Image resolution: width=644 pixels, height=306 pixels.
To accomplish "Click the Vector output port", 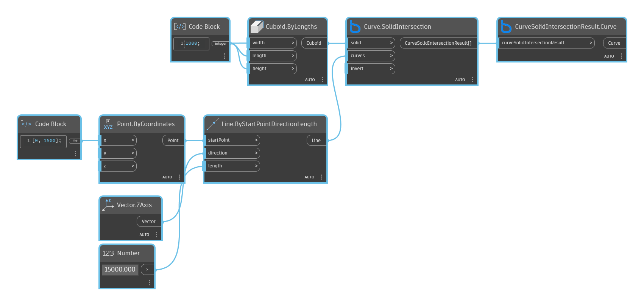I will pos(149,221).
